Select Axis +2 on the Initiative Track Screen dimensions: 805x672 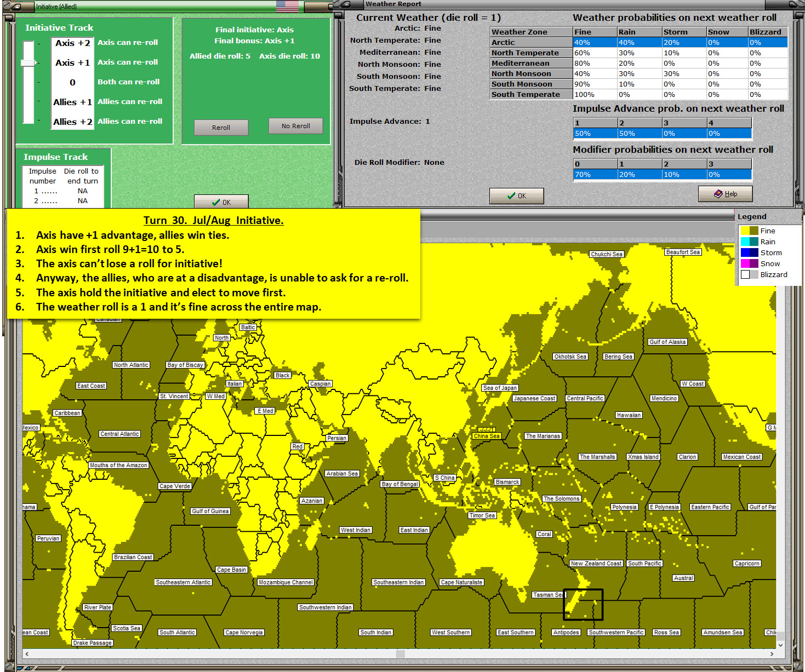point(72,43)
